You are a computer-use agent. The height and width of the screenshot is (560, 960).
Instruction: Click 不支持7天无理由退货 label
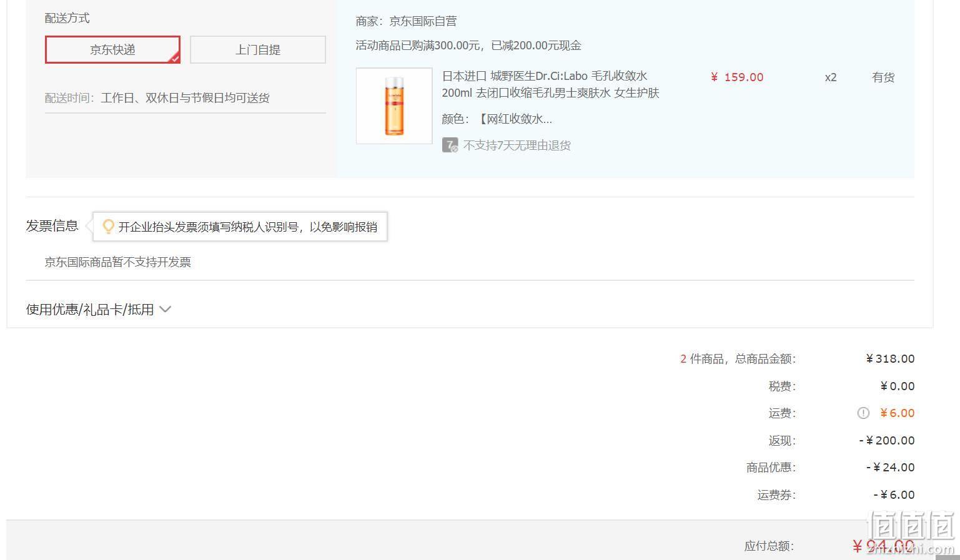click(517, 145)
